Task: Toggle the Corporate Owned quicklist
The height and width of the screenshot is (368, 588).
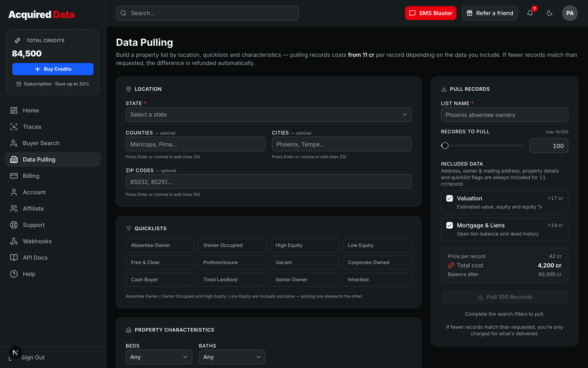Action: [377, 262]
